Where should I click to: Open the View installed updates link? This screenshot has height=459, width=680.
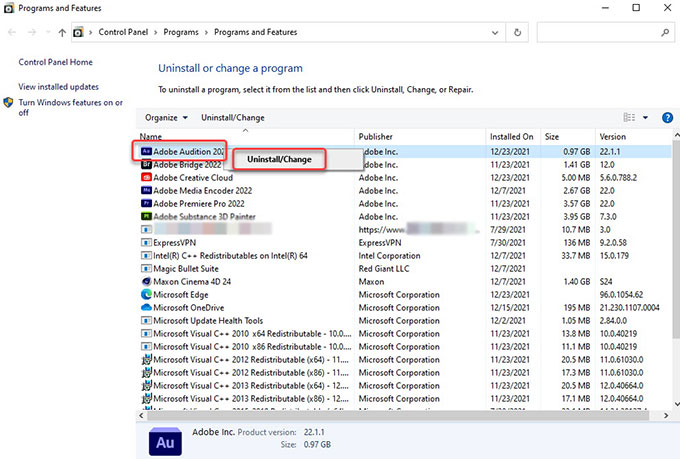[59, 87]
